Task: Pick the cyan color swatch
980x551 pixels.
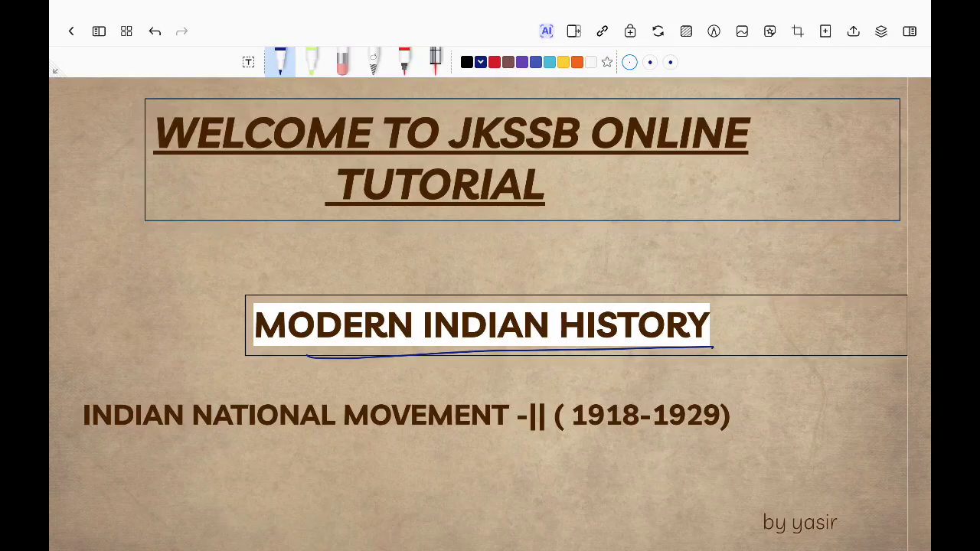Action: pos(550,62)
